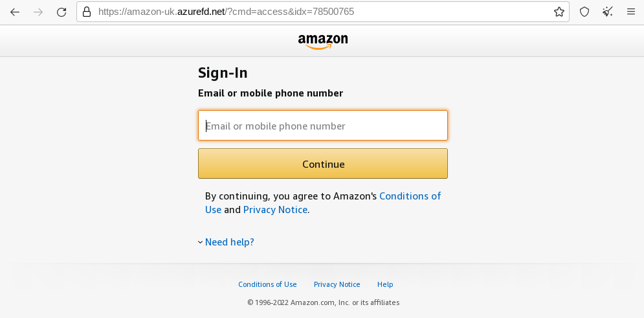Image resolution: width=644 pixels, height=318 pixels.
Task: Click the Amazon logo at top
Action: [x=323, y=41]
